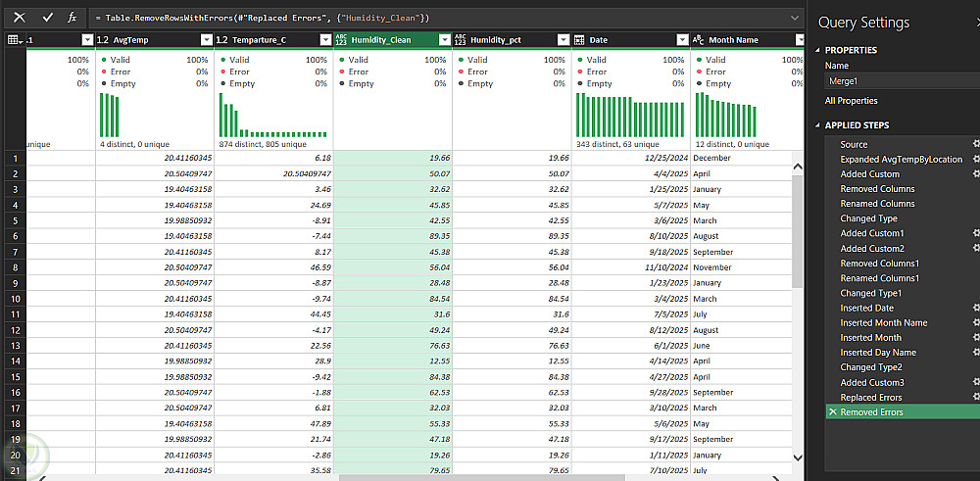Image resolution: width=980 pixels, height=481 pixels.
Task: Open filter dropdown for Humidity_pct column
Action: click(x=563, y=40)
